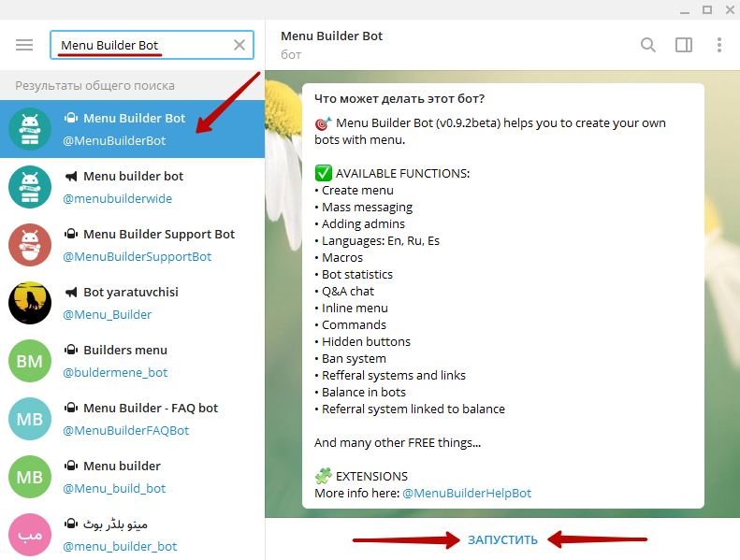Viewport: 740px width, 560px height.
Task: Click the @MenuBuilderFAQBot username text
Action: (125, 430)
